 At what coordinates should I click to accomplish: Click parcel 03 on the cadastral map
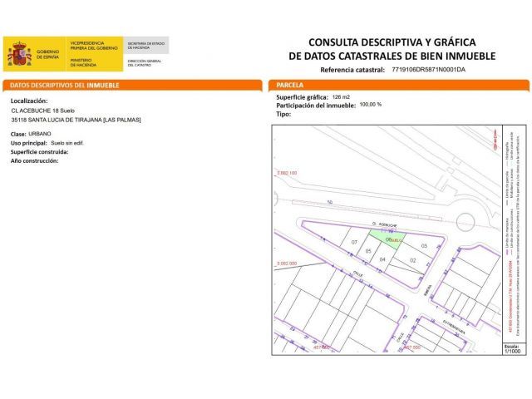(x=424, y=246)
